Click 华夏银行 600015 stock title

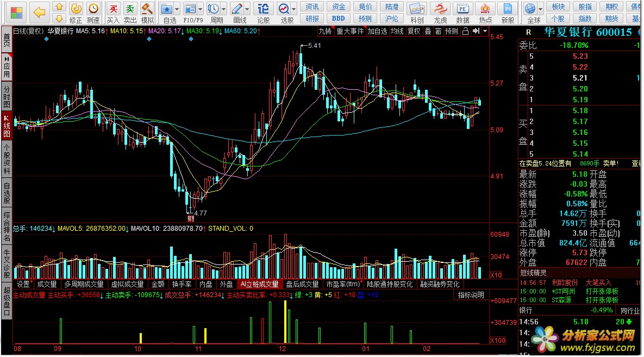point(587,32)
